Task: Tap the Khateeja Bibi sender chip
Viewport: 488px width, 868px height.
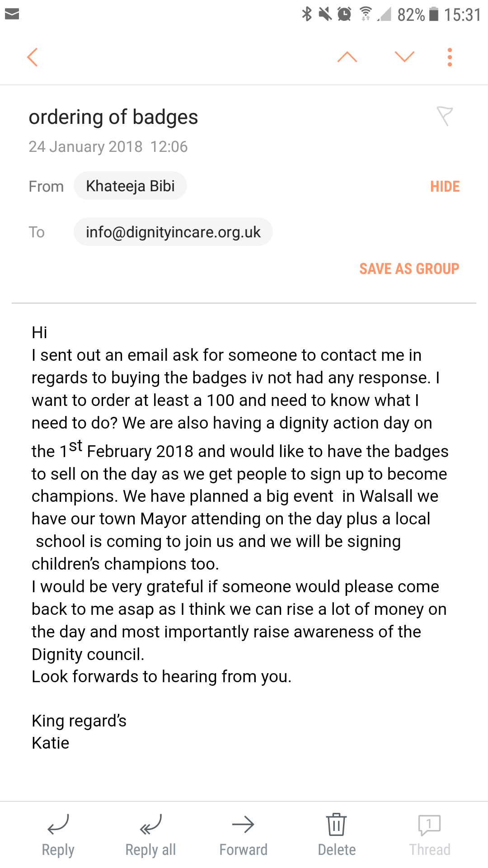Action: pyautogui.click(x=130, y=186)
